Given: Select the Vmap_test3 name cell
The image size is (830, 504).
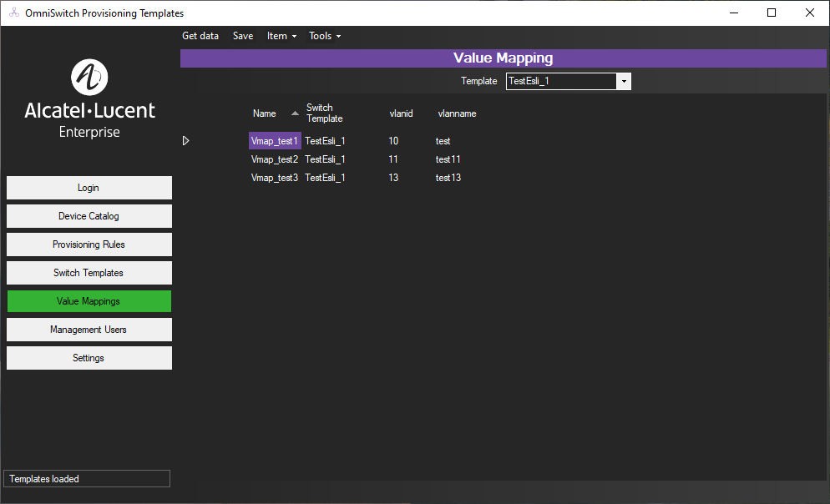Looking at the screenshot, I should (x=275, y=178).
